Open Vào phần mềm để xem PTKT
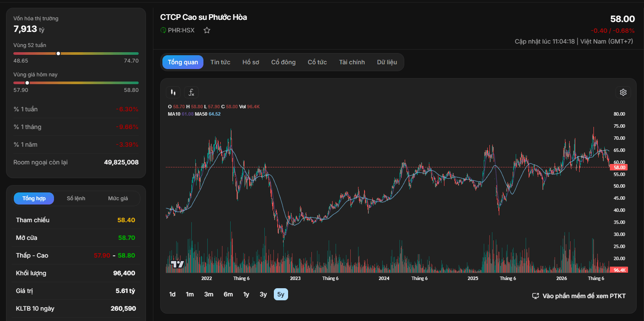This screenshot has width=644, height=321. (x=584, y=296)
